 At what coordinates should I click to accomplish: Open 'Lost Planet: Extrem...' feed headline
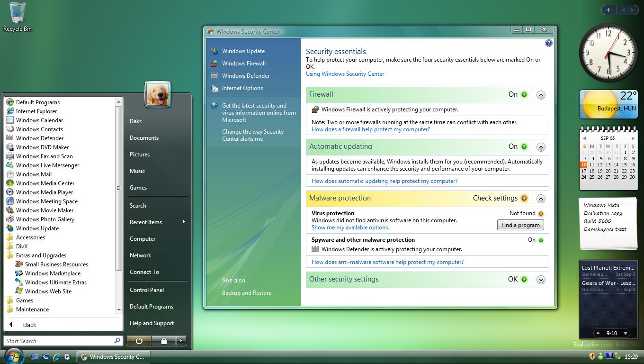[608, 268]
